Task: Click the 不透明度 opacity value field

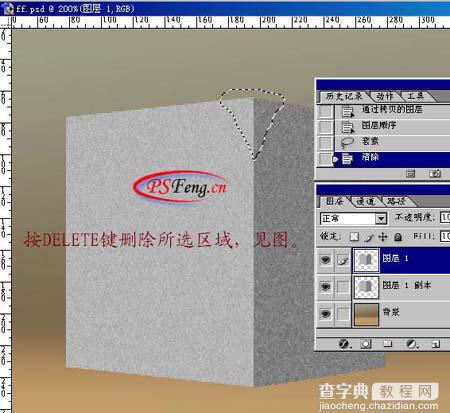Action: point(445,217)
